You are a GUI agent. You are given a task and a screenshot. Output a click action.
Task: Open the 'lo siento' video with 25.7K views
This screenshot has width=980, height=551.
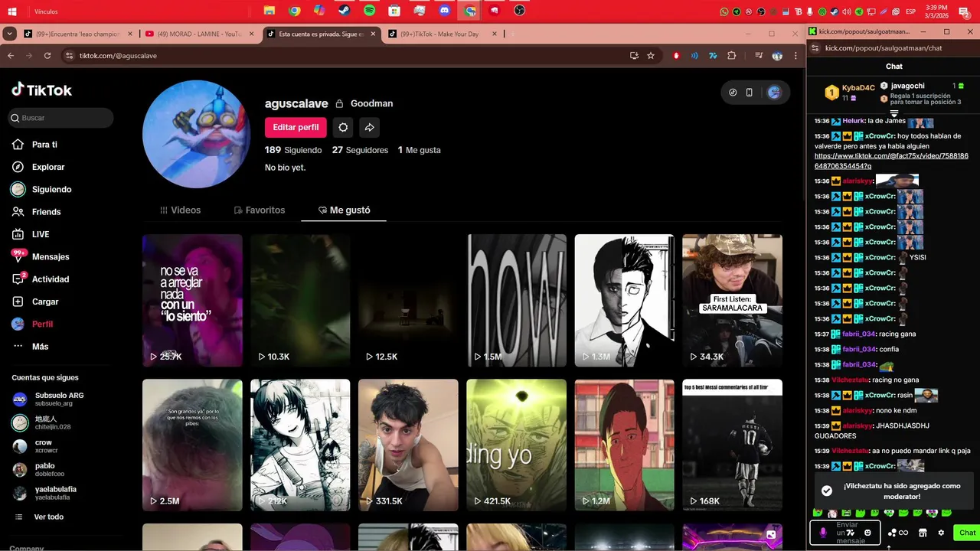192,300
